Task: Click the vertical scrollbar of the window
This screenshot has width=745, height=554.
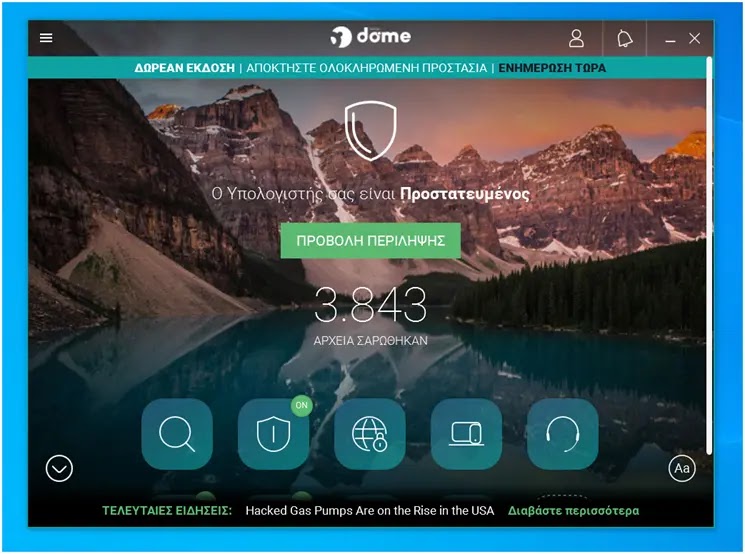Action: click(x=709, y=257)
